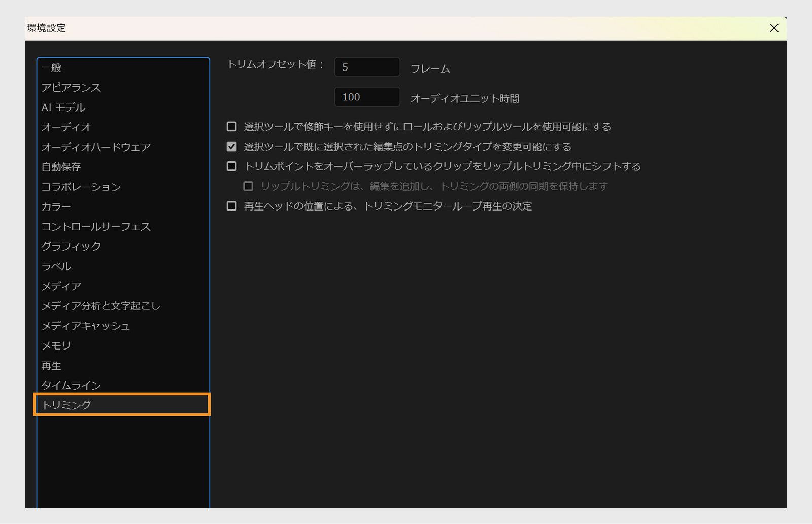The image size is (812, 524).
Task: Open メディア分析と文字起こし preferences
Action: [x=101, y=306]
